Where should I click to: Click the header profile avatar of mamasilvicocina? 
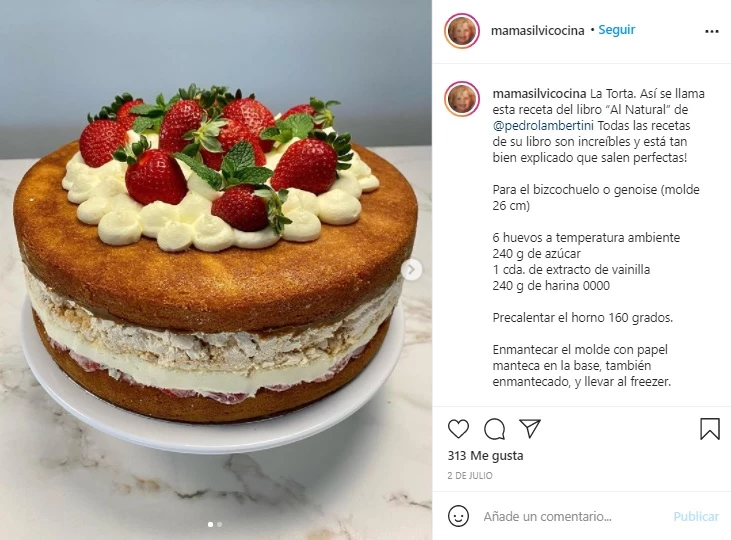(462, 31)
